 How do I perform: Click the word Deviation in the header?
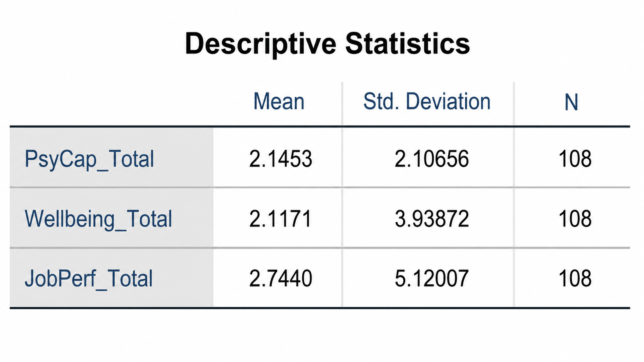click(448, 101)
